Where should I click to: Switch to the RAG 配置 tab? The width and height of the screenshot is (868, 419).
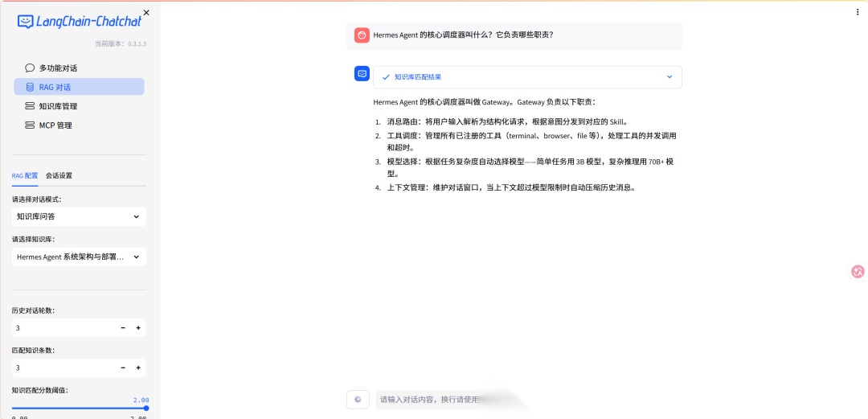coord(25,175)
